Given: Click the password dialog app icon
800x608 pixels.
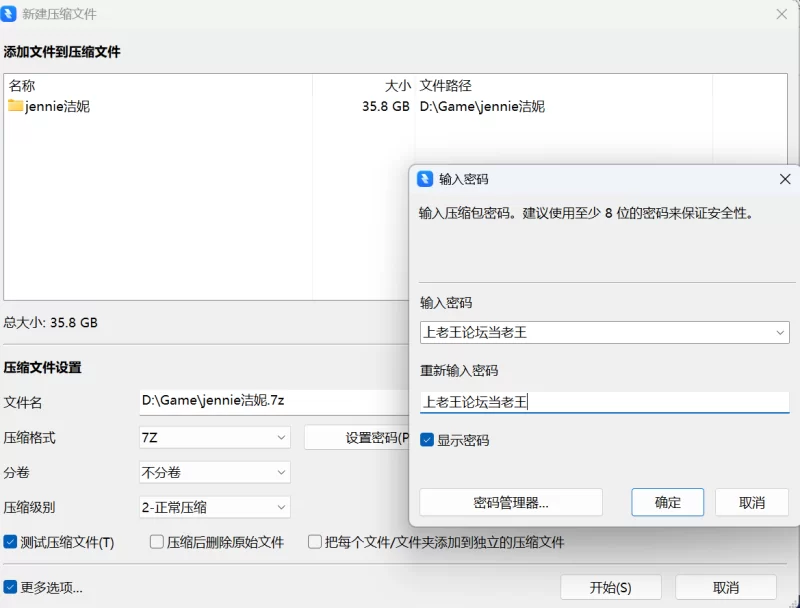Looking at the screenshot, I should point(425,179).
